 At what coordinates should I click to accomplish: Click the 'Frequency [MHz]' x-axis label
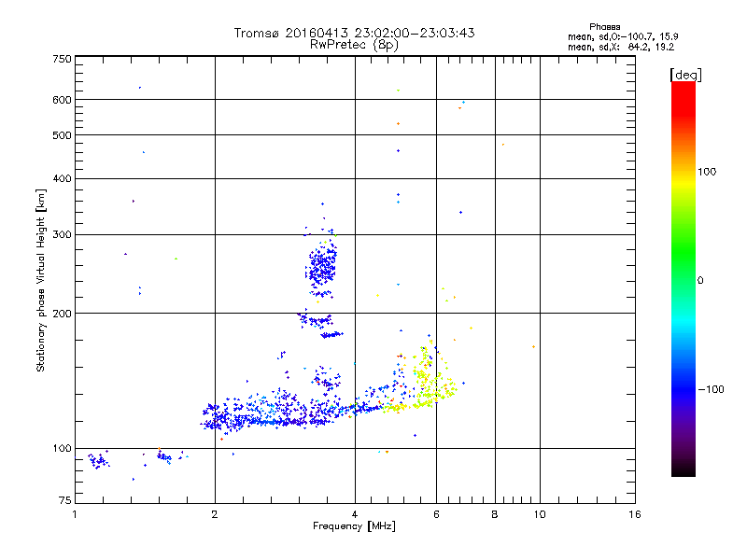[x=354, y=526]
